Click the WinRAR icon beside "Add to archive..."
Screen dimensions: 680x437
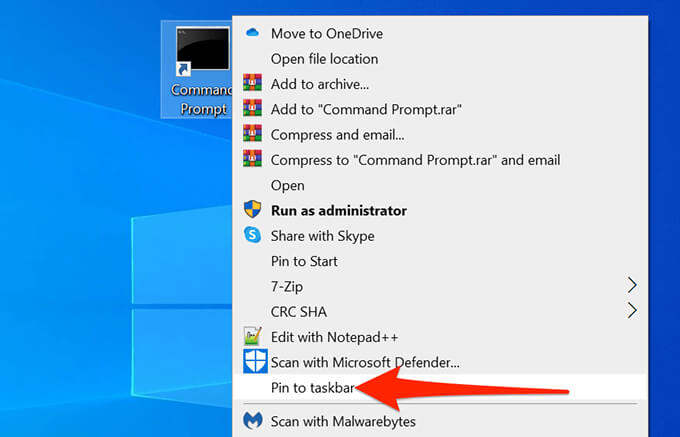point(252,82)
